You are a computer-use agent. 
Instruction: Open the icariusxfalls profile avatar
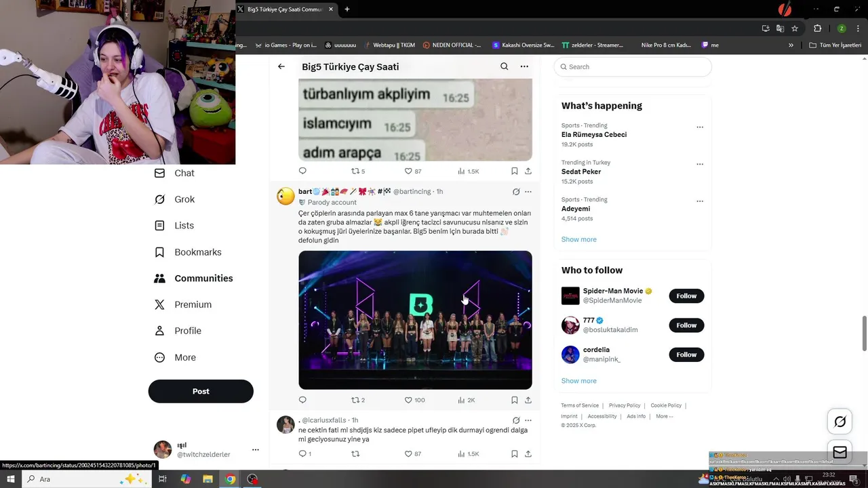[285, 425]
